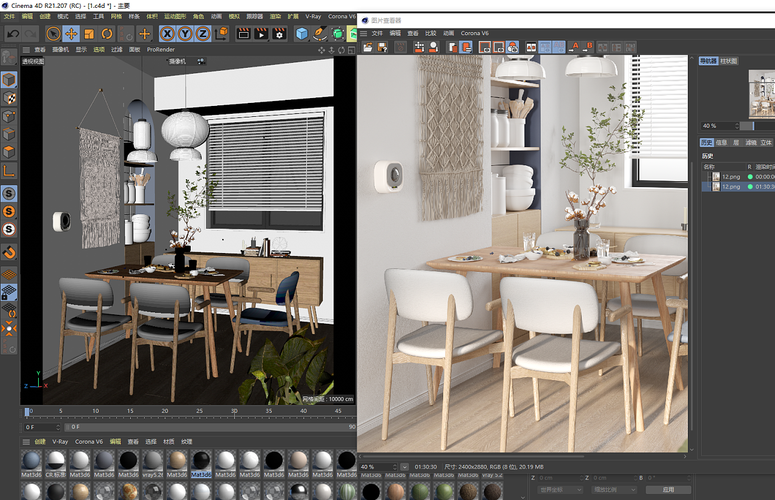The image size is (775, 500).
Task: Open the ProRender viewport menu
Action: point(160,48)
